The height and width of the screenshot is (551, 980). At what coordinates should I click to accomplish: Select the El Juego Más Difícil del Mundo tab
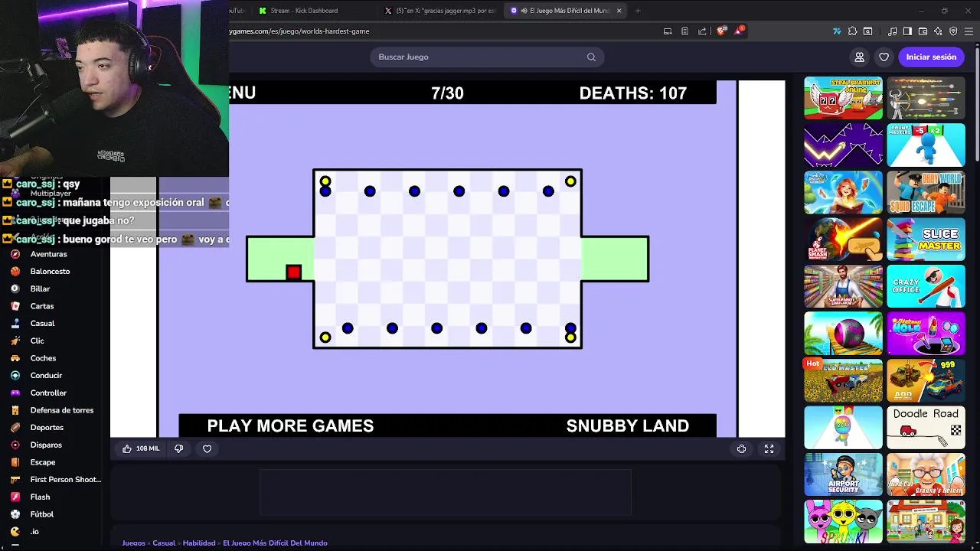[x=567, y=11]
